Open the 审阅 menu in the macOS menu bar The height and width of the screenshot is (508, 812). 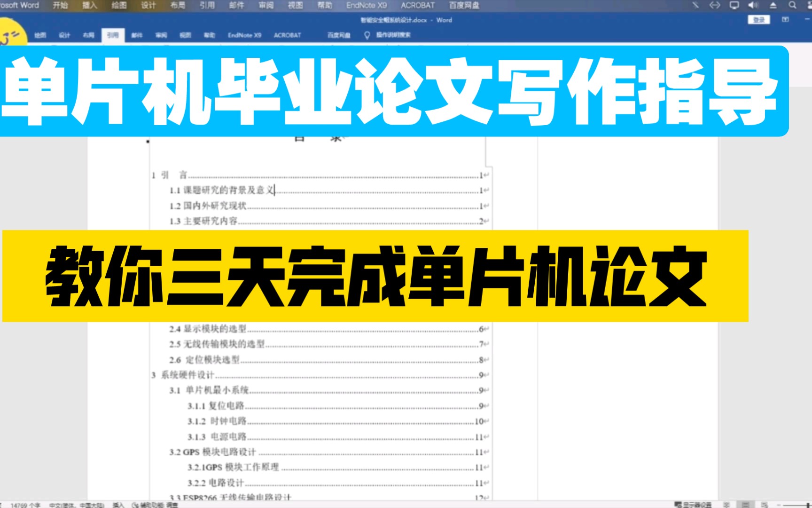click(266, 5)
